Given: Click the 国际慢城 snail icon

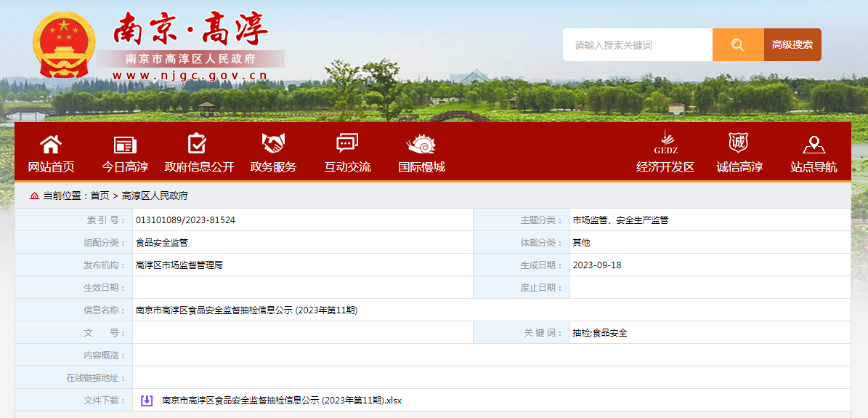Looking at the screenshot, I should pos(421,144).
